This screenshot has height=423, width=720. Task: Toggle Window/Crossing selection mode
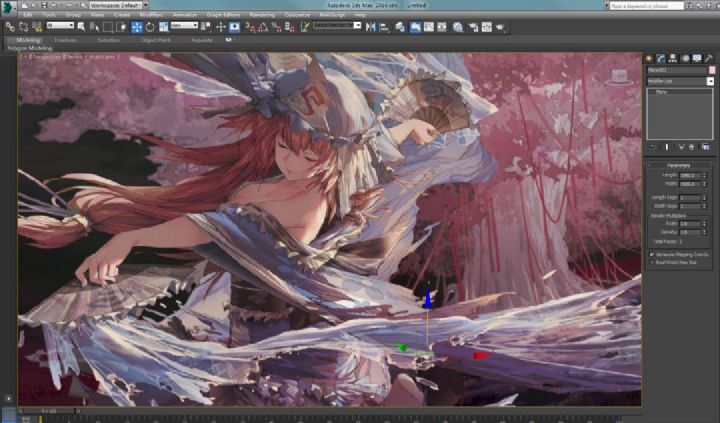(121, 27)
